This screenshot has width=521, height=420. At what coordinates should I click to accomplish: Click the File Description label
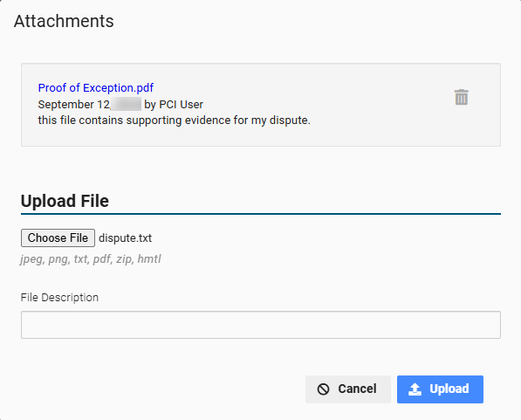pyautogui.click(x=59, y=297)
